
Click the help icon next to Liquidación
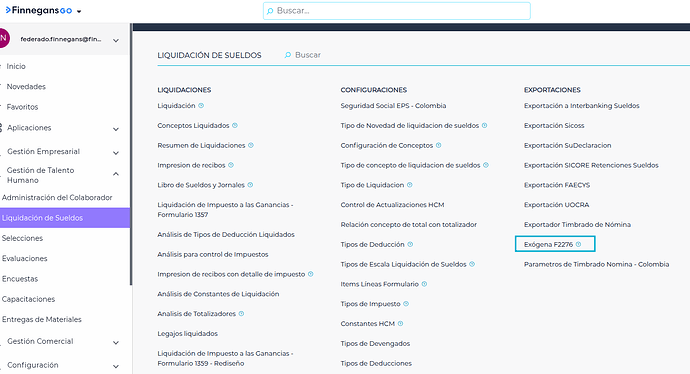201,106
